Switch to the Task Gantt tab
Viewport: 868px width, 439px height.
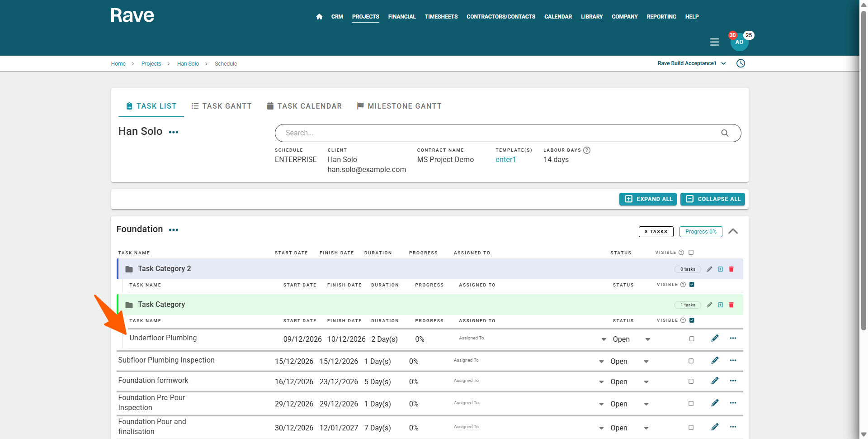(x=221, y=106)
